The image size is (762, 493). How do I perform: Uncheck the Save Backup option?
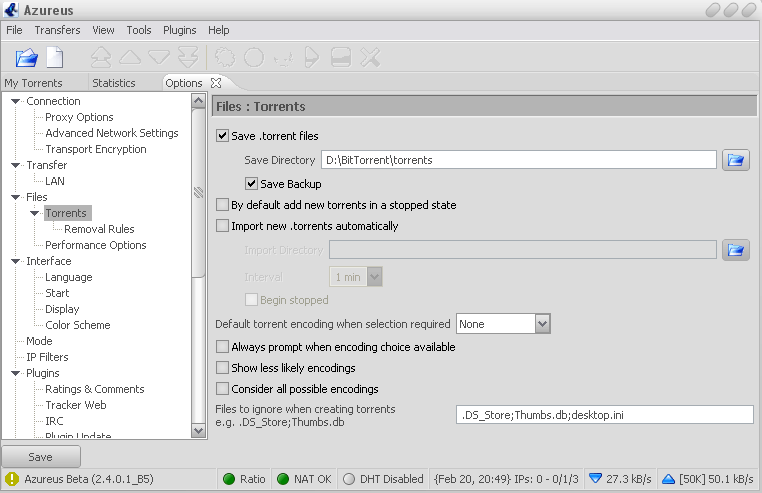[x=251, y=184]
